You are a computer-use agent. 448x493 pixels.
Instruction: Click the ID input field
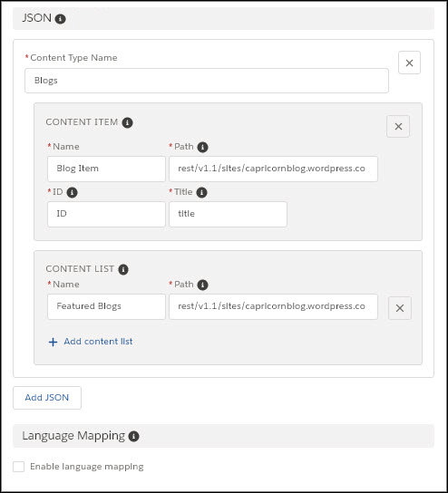(x=106, y=214)
